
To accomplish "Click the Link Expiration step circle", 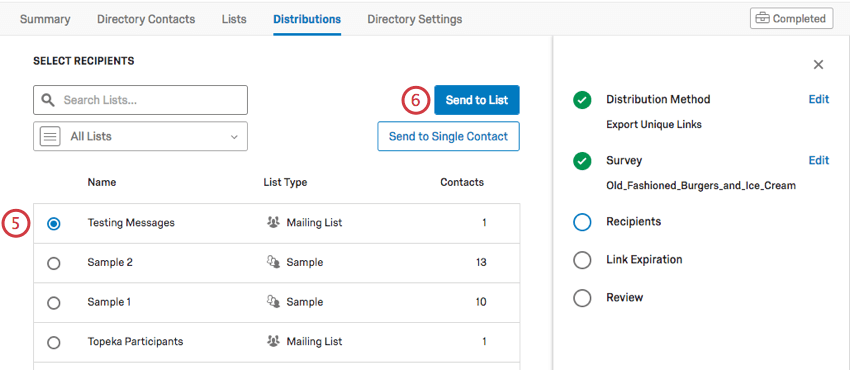I will (582, 260).
